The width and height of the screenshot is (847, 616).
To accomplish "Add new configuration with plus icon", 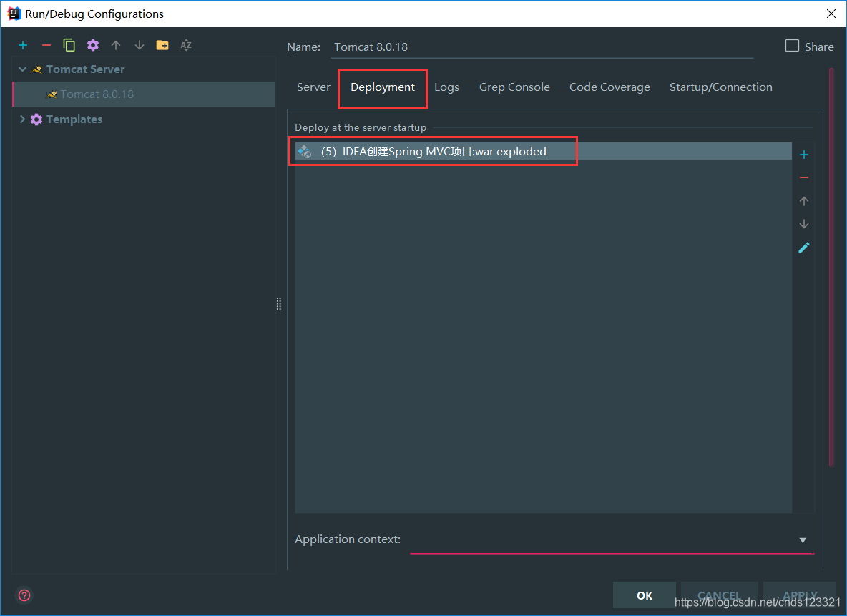I will tap(23, 45).
